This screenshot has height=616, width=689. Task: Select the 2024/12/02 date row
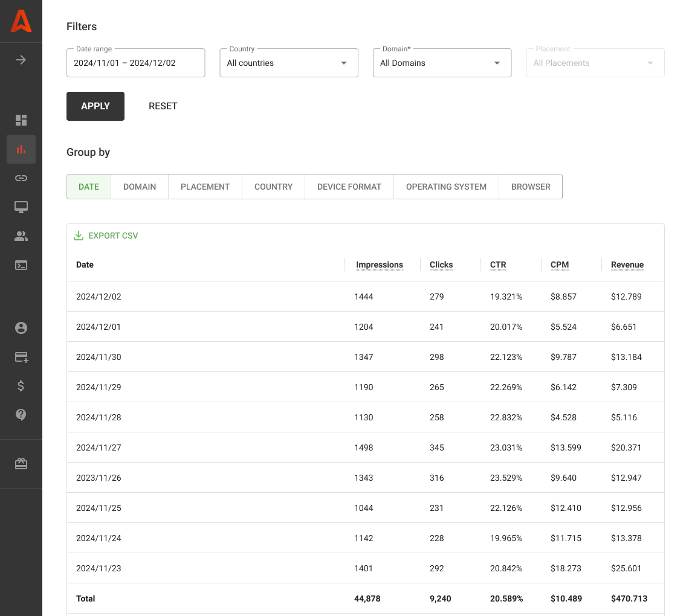click(x=366, y=297)
